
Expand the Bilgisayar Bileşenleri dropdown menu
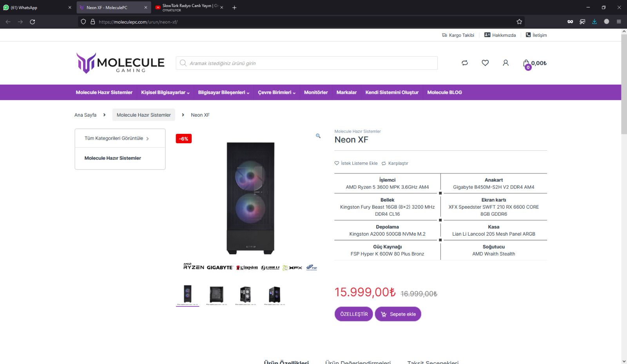click(223, 92)
